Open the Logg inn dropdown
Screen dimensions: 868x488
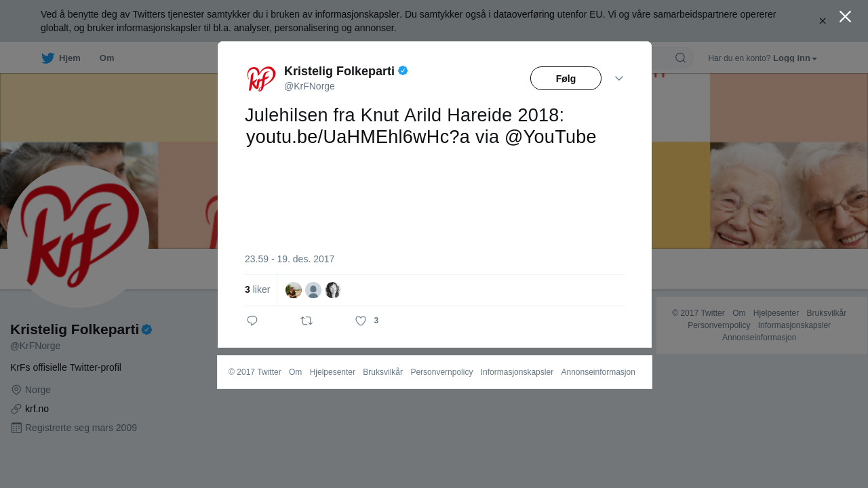(x=795, y=58)
